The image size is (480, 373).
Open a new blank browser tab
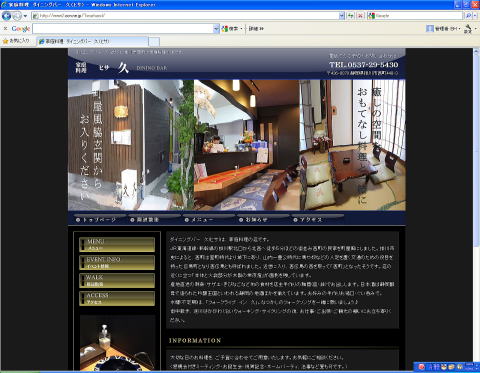point(154,42)
